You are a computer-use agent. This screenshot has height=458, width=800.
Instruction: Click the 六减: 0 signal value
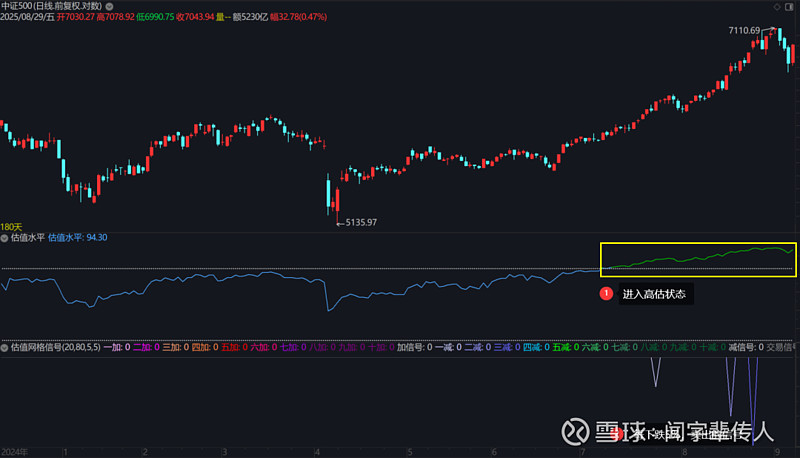click(595, 347)
